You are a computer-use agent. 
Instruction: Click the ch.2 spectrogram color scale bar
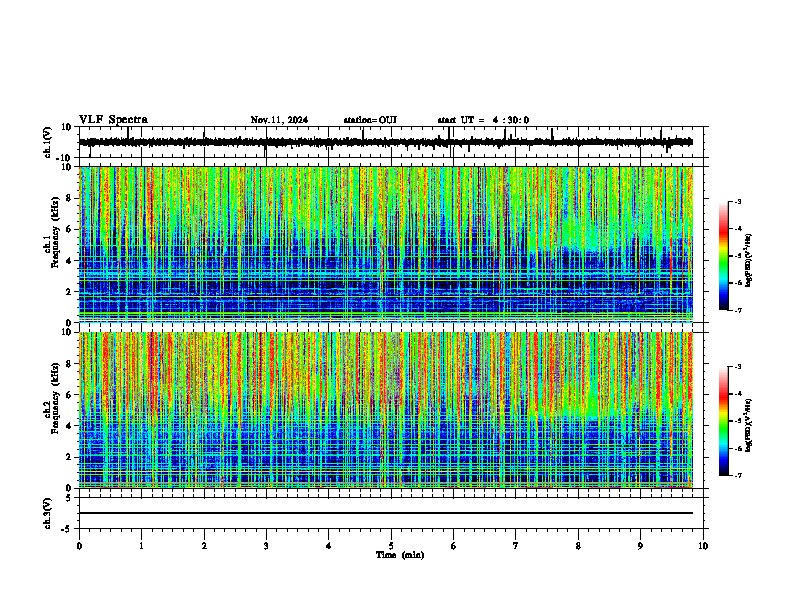point(724,421)
